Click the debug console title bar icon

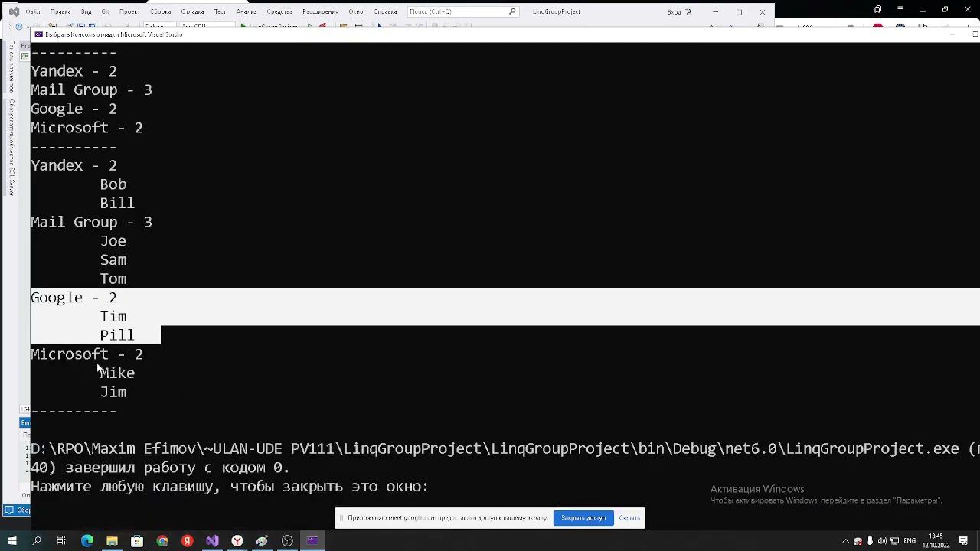point(38,34)
